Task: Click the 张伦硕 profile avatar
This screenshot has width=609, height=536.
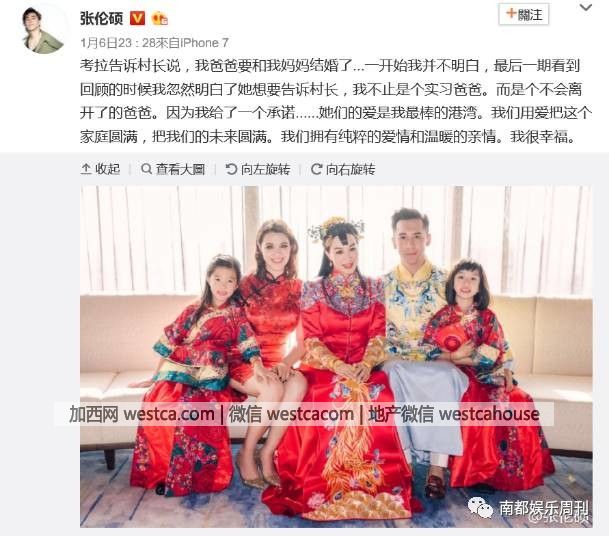Action: (43, 31)
